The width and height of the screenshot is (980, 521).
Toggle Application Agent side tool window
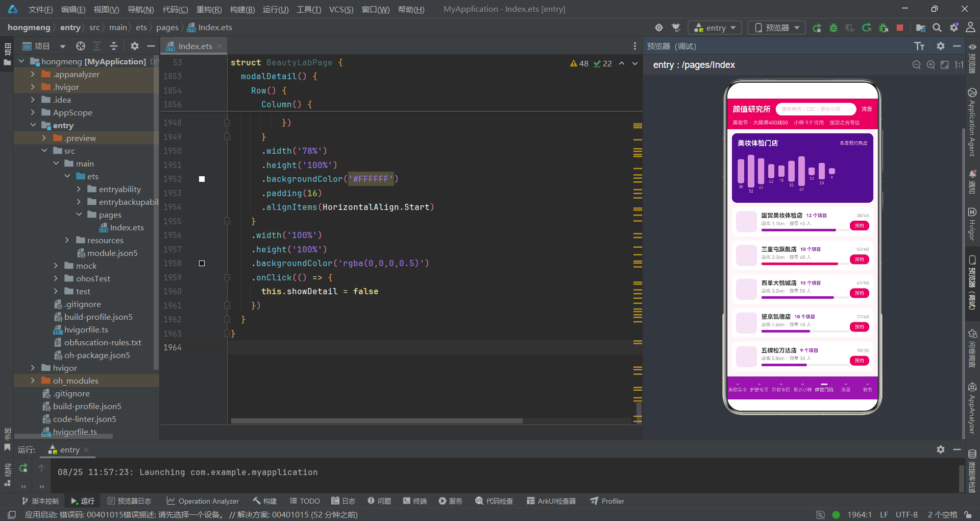972,123
